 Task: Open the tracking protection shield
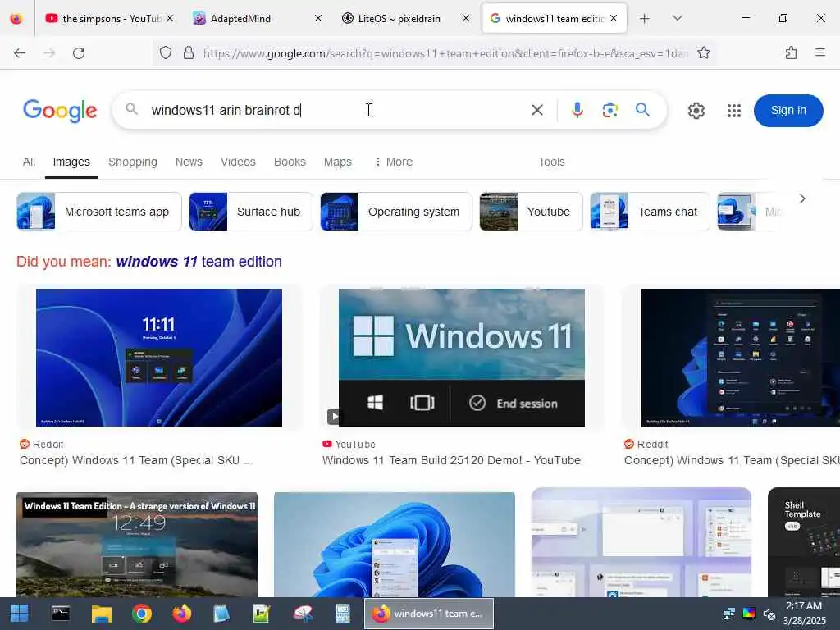pyautogui.click(x=166, y=53)
